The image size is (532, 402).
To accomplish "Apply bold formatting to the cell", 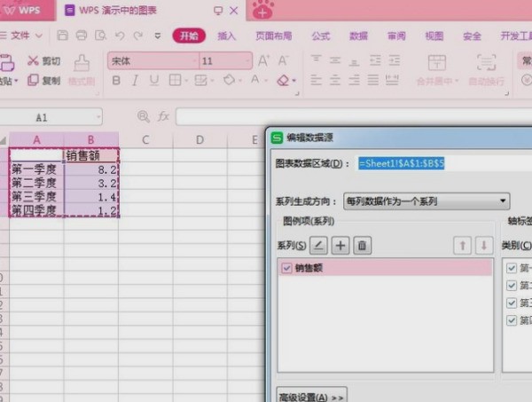I will (116, 81).
